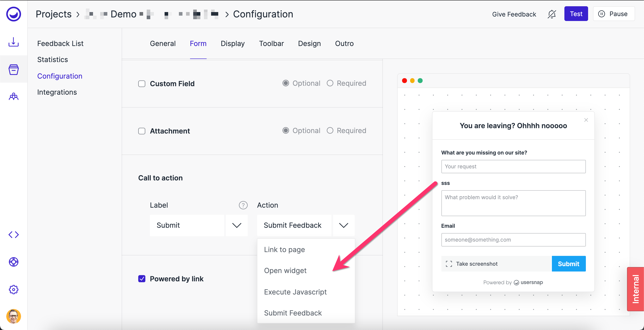Uncheck the Powered by link checkbox
Screen dimensions: 644x330
pos(142,279)
